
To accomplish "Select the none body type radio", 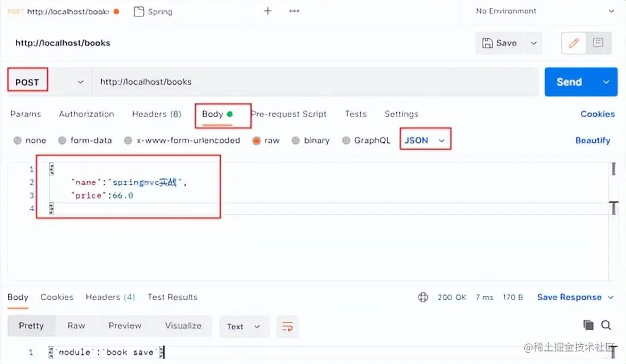I will click(18, 140).
